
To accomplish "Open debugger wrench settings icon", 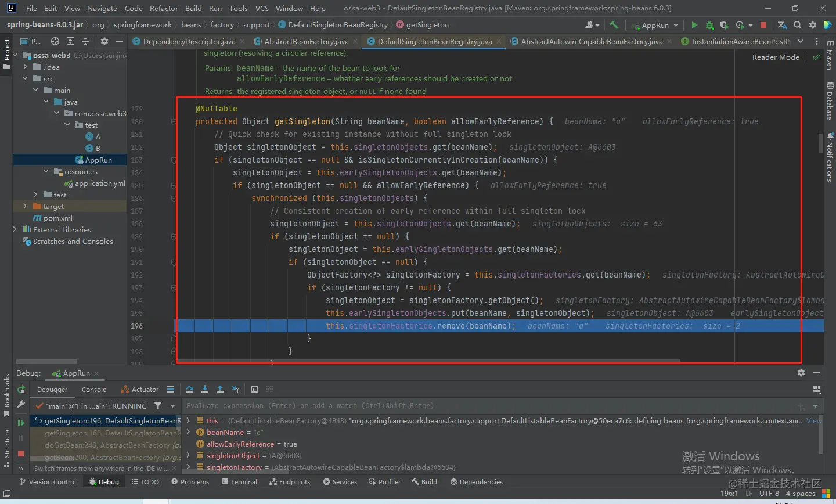I will click(21, 405).
